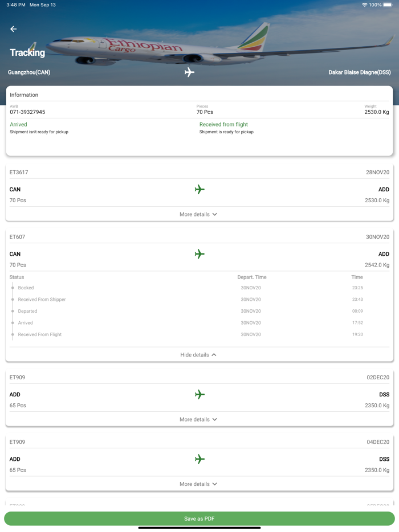Check the Wi-Fi status icon
This screenshot has height=532, width=399.
click(364, 5)
